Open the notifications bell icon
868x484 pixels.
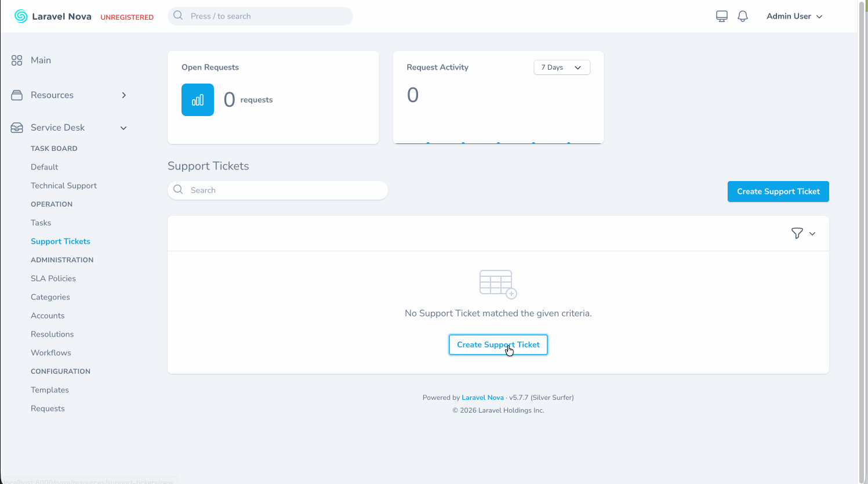743,16
